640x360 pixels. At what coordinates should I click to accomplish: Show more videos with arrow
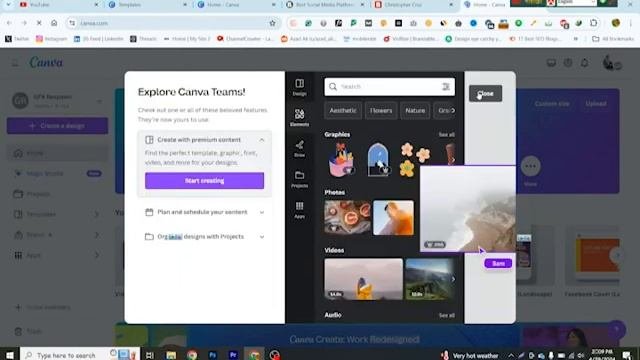pyautogui.click(x=453, y=279)
